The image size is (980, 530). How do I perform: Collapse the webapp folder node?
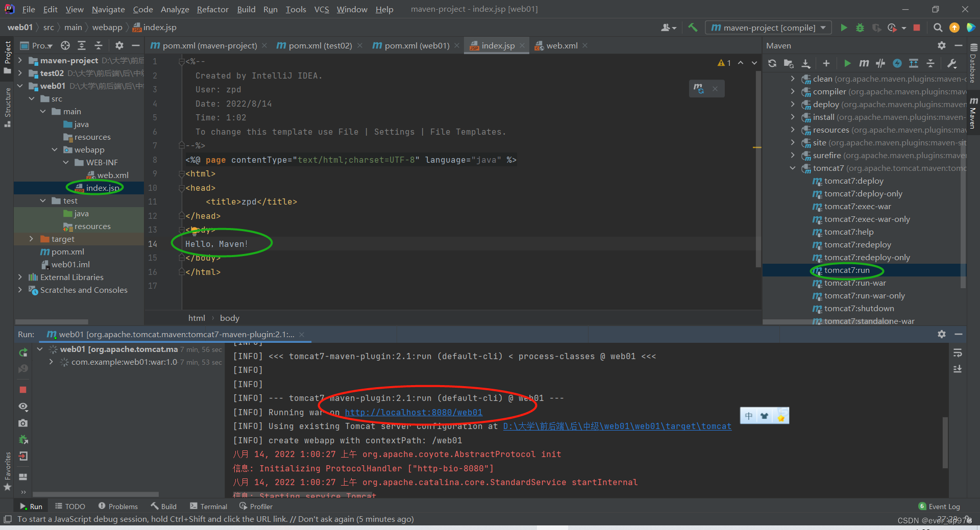click(x=55, y=149)
